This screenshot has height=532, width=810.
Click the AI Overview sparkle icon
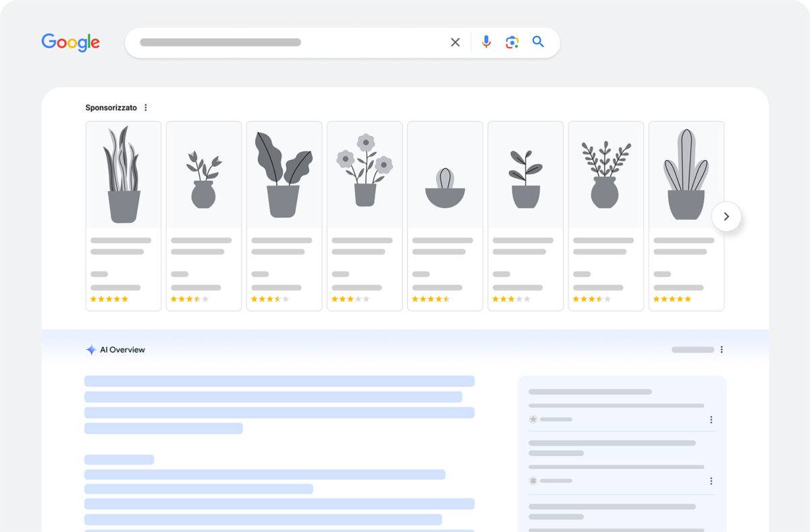tap(91, 350)
